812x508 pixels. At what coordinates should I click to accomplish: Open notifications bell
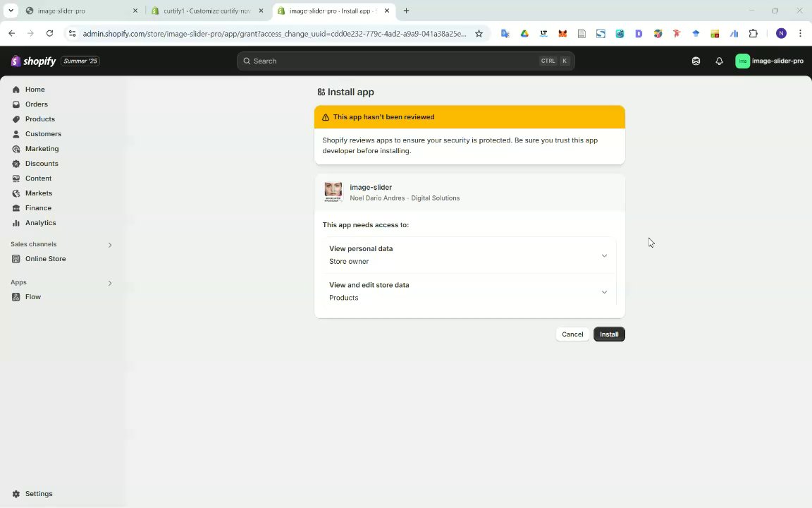(x=719, y=61)
